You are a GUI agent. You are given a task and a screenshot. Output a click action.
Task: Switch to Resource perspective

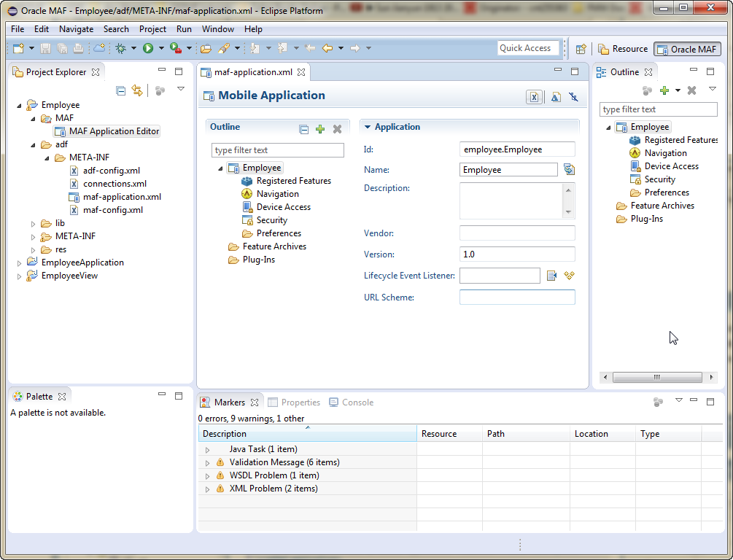pos(622,49)
